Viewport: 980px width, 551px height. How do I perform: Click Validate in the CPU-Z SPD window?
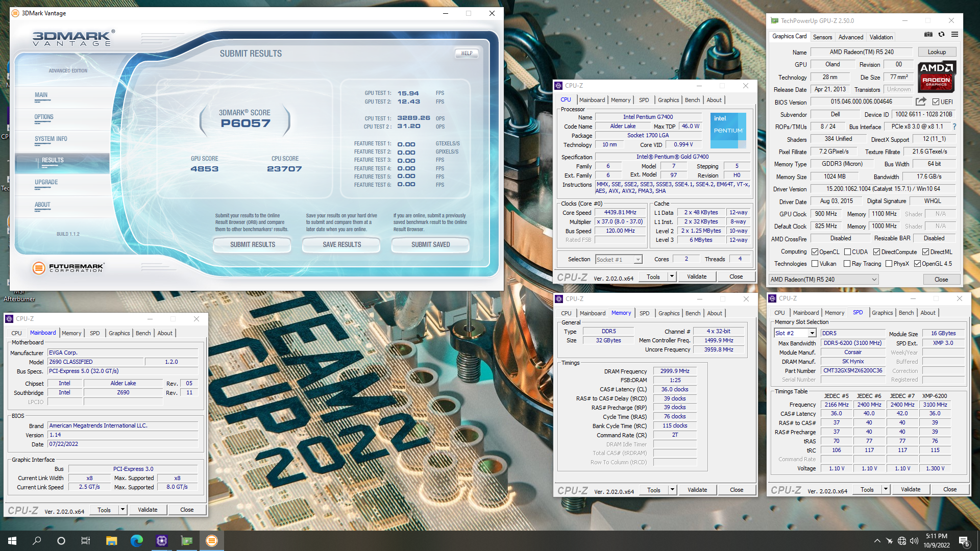point(911,489)
